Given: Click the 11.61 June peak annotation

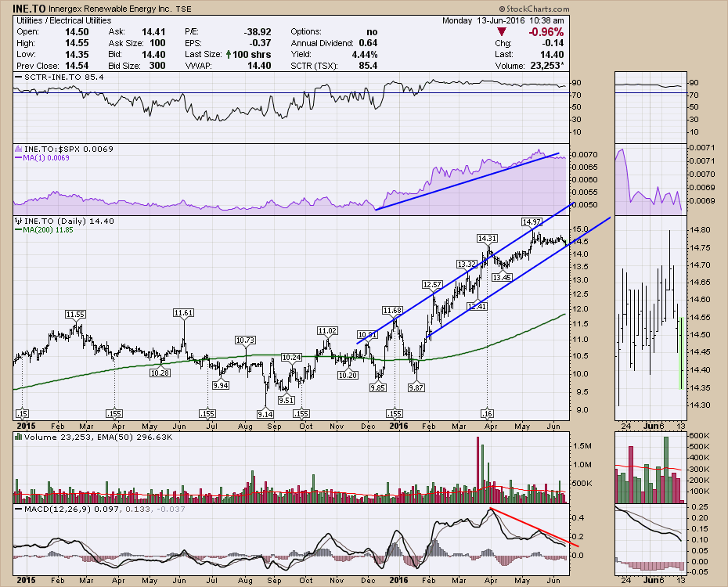Looking at the screenshot, I should coord(183,313).
